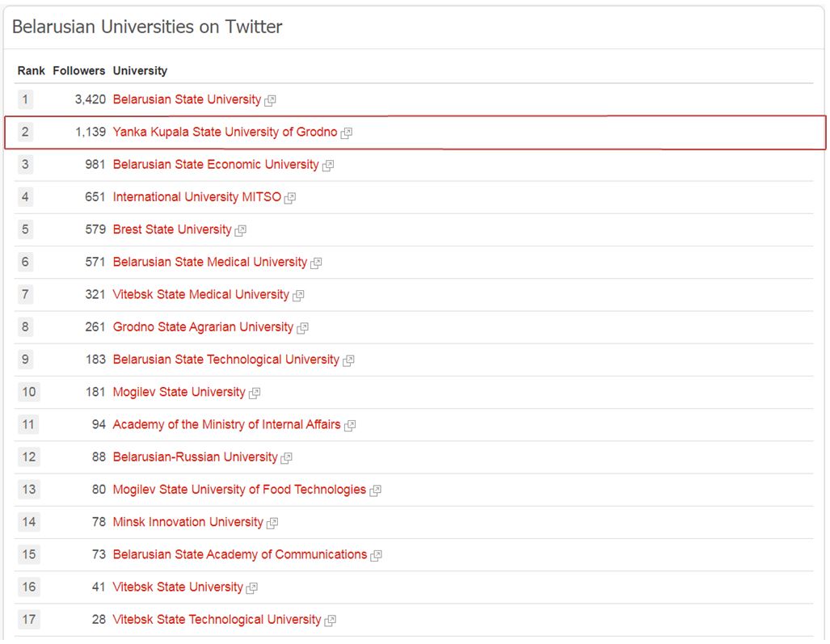Open the Vitebsk State University link
830x644 pixels.
(x=178, y=587)
